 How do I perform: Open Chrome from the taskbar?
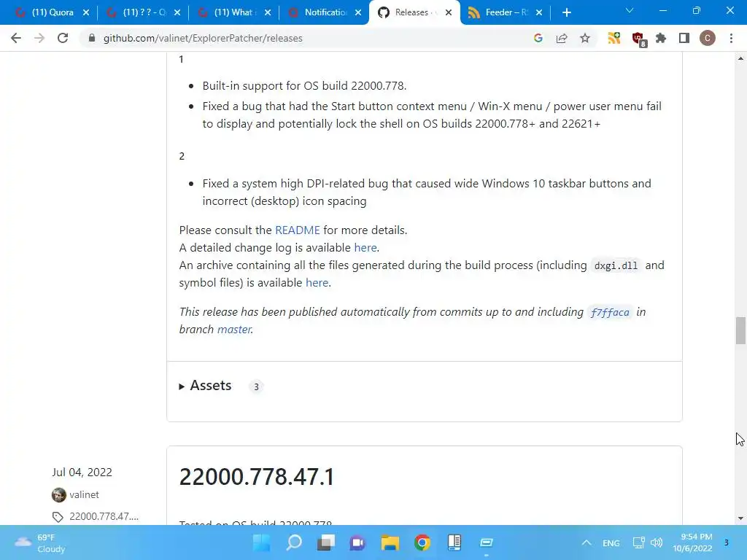click(422, 542)
